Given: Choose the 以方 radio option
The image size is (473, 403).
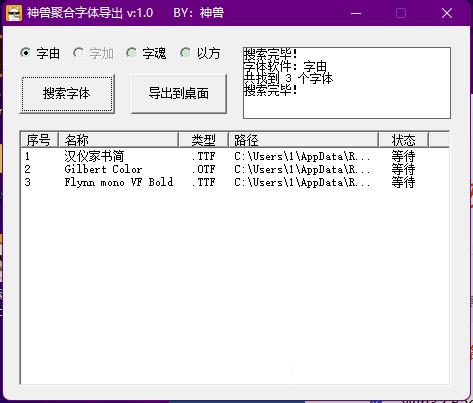Looking at the screenshot, I should point(200,53).
